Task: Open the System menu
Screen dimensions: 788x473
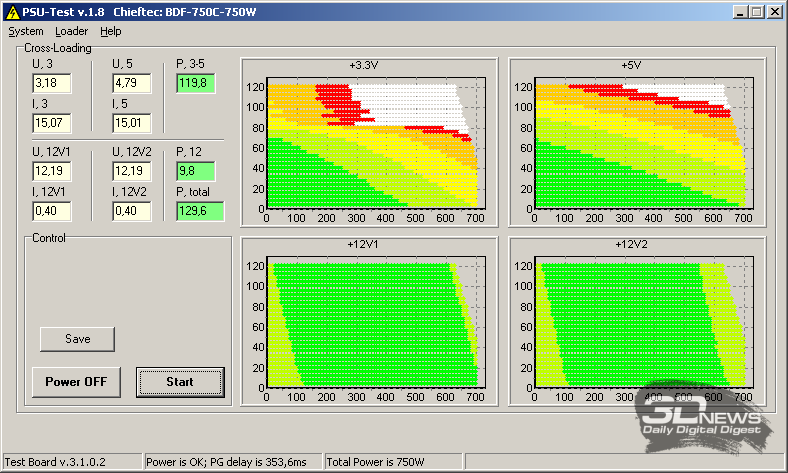Action: pos(26,31)
